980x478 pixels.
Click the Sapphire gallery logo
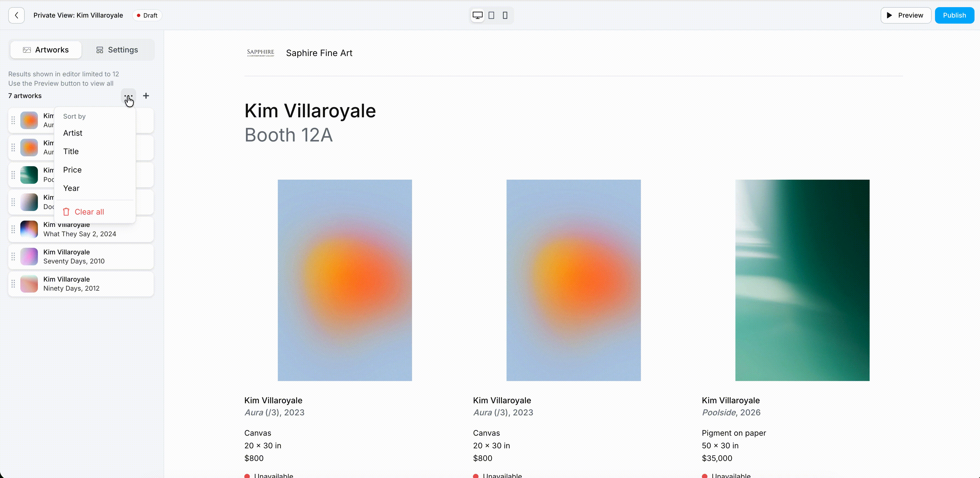261,53
